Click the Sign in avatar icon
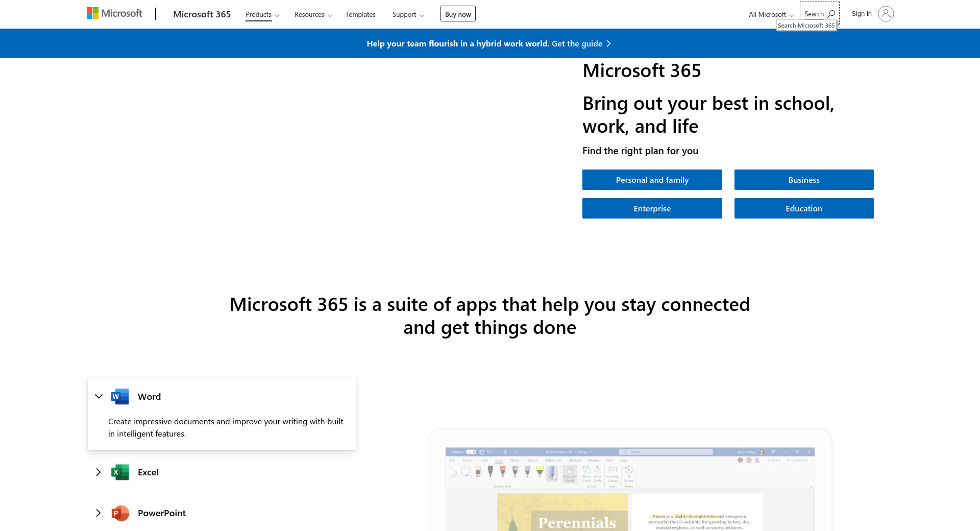The width and height of the screenshot is (980, 531). click(886, 14)
